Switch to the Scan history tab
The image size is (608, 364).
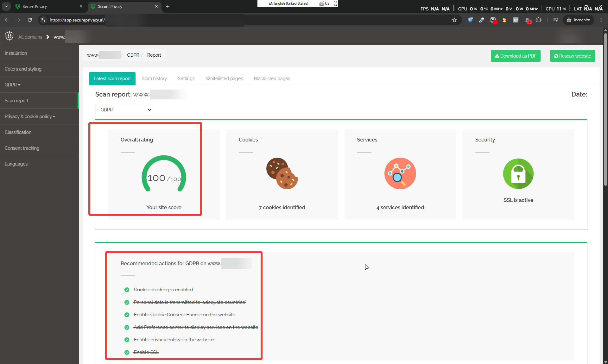154,78
